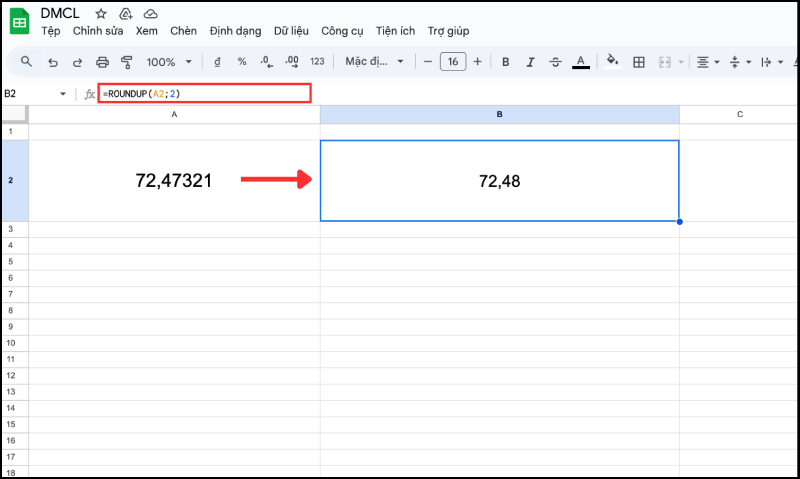800x479 pixels.
Task: Toggle italic formatting
Action: (x=530, y=62)
